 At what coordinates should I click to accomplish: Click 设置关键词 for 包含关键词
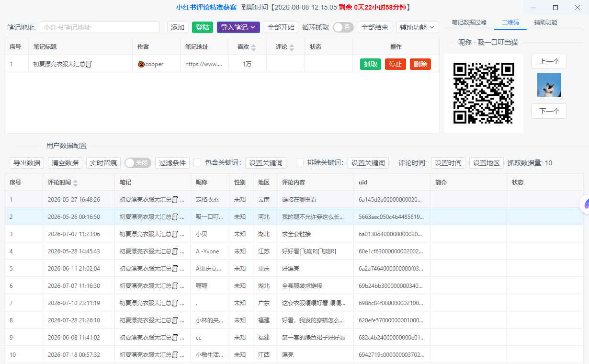pyautogui.click(x=266, y=163)
